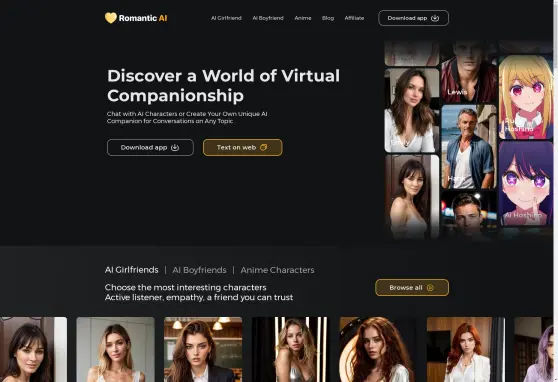Go to the Anime nav link
Image resolution: width=558 pixels, height=382 pixels.
(303, 18)
